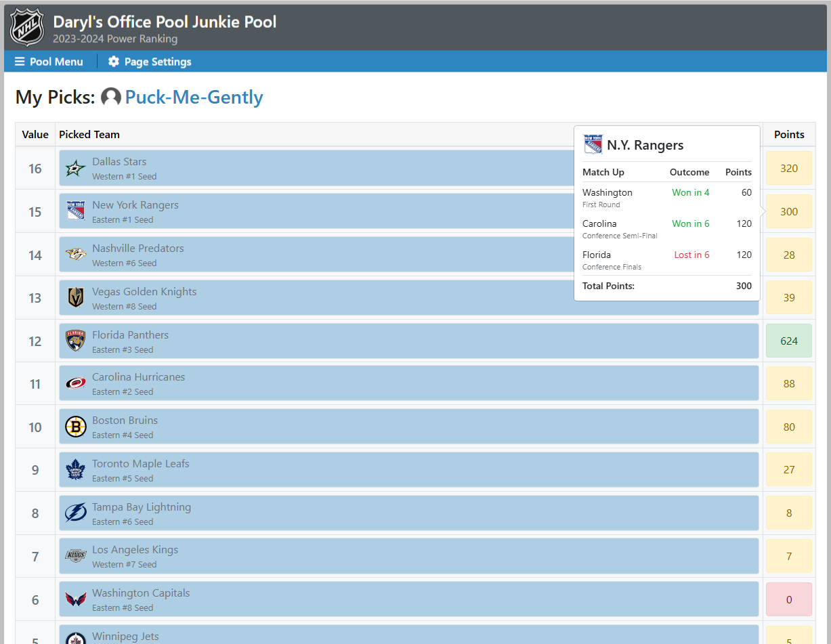The width and height of the screenshot is (831, 644).
Task: Open Page Settings
Action: point(150,62)
